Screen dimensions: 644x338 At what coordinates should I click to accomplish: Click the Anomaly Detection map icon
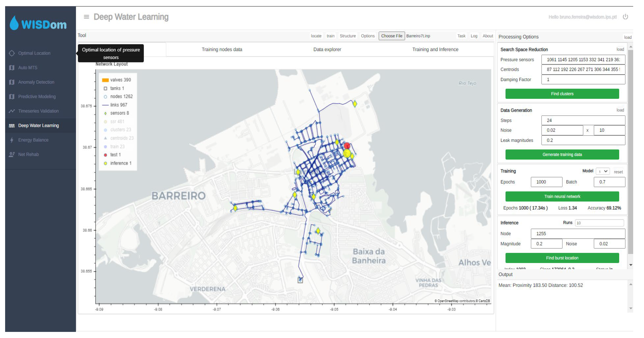tap(12, 82)
